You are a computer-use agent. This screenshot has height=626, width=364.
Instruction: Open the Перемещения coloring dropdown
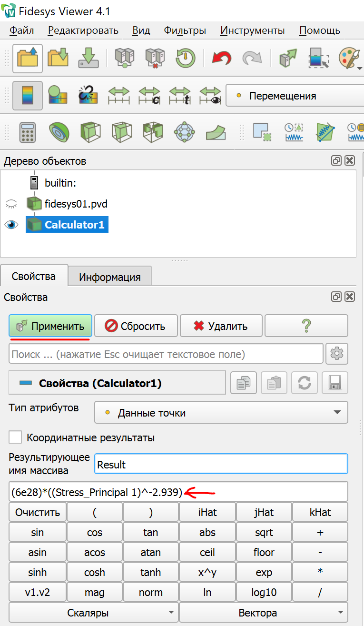click(x=295, y=96)
